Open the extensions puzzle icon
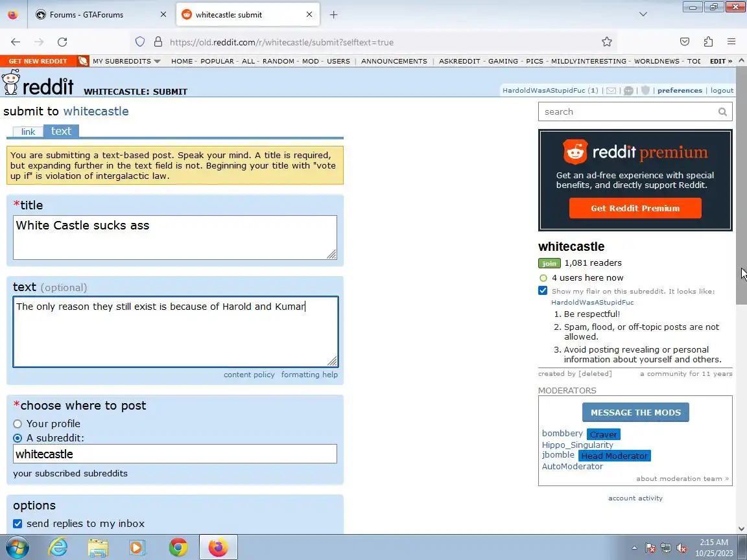The height and width of the screenshot is (560, 747). pyautogui.click(x=708, y=42)
